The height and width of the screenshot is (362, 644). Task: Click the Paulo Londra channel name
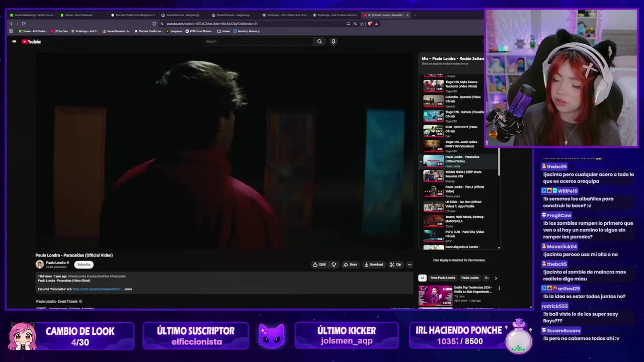[x=56, y=262]
